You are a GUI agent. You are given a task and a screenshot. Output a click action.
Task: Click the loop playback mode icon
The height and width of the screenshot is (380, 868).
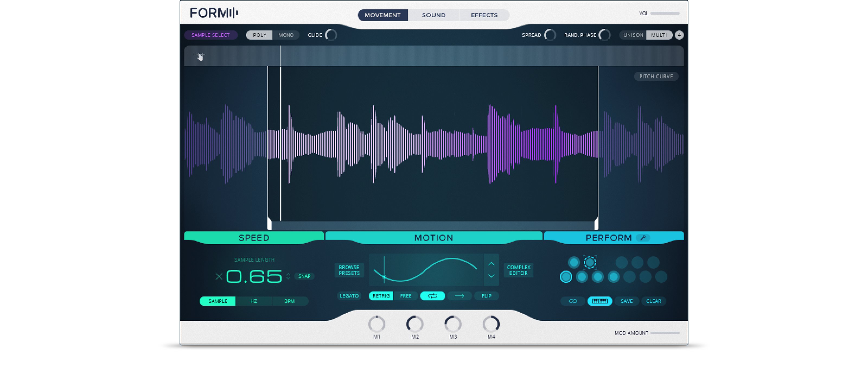tap(432, 296)
